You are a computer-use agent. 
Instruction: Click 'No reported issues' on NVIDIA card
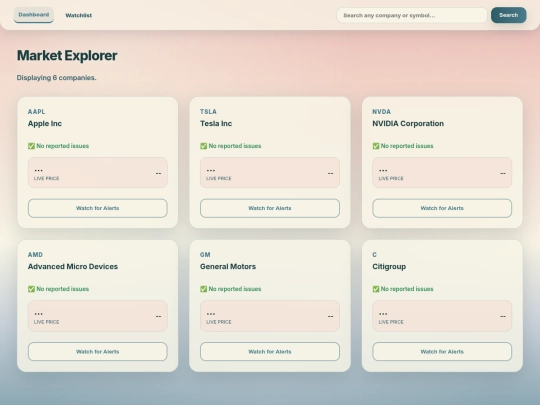point(407,146)
